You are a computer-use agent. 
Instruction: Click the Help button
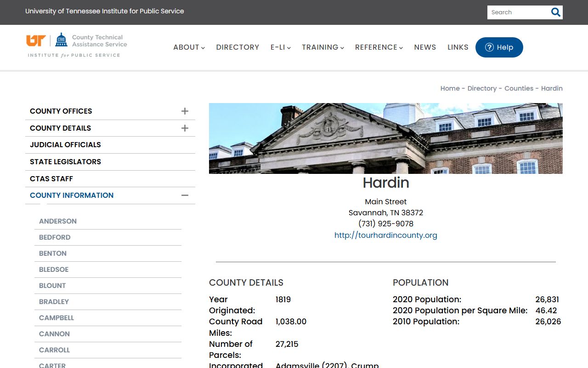point(499,47)
